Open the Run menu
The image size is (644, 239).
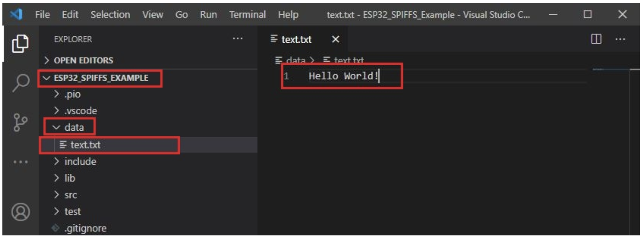pyautogui.click(x=208, y=15)
